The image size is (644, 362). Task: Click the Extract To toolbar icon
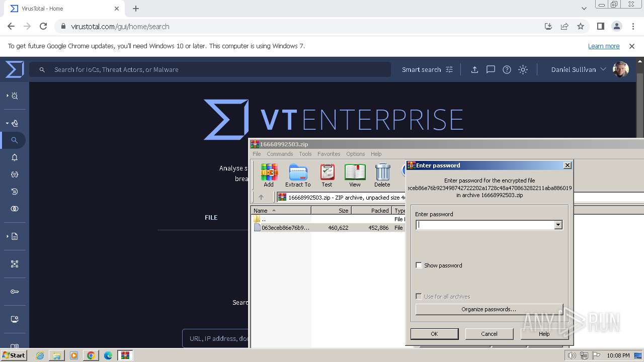pos(298,175)
